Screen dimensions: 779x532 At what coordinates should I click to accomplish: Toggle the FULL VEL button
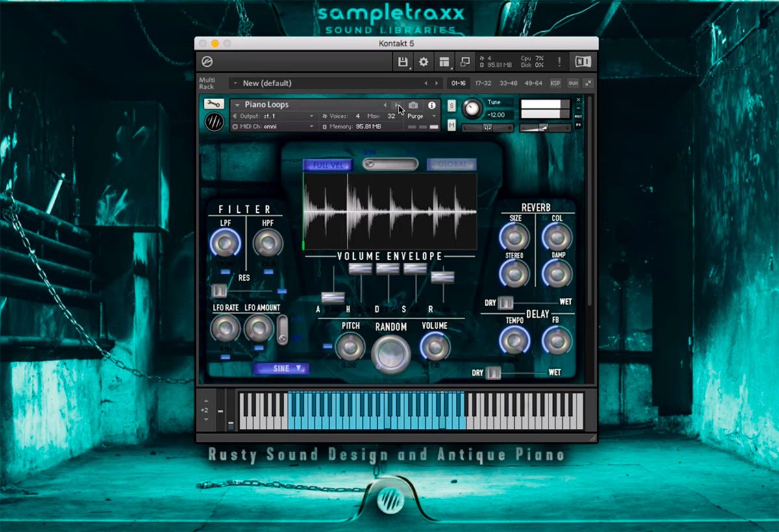pos(328,165)
